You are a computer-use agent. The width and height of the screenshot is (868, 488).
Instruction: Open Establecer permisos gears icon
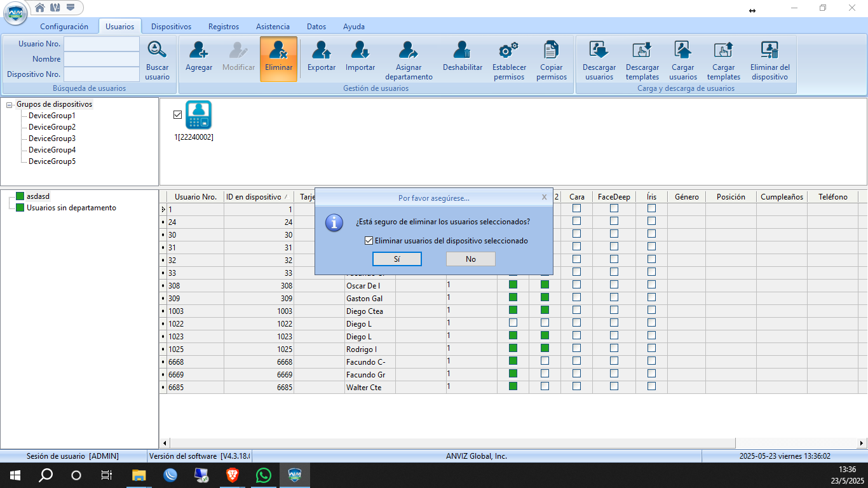(509, 50)
